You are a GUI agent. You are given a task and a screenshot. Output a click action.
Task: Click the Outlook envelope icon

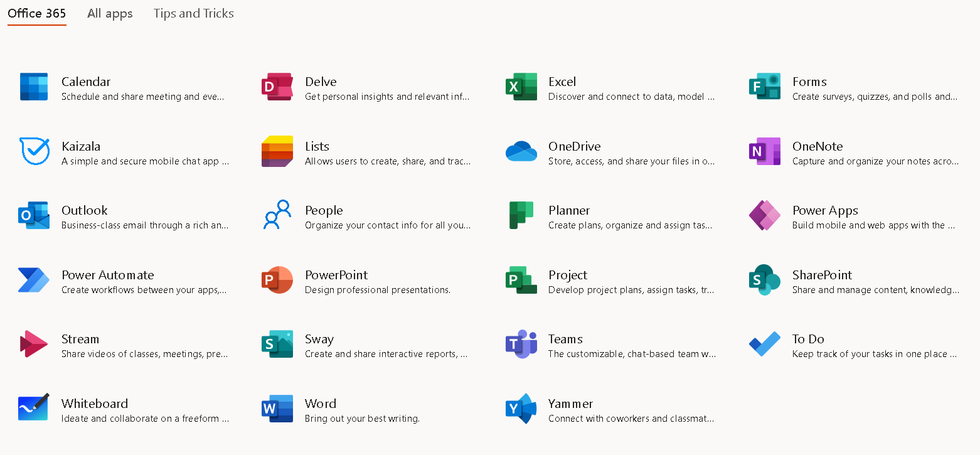point(34,216)
